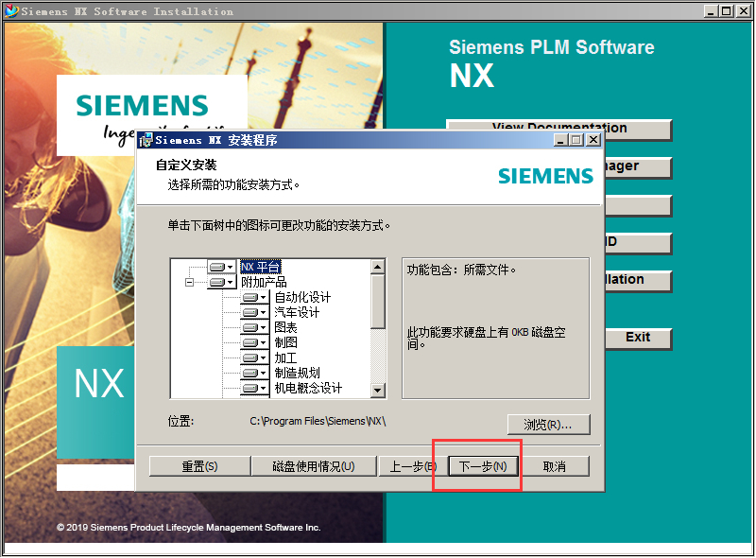The height and width of the screenshot is (558, 756).
Task: Close the Siemens NX 安装程序 dialog
Action: pos(594,140)
